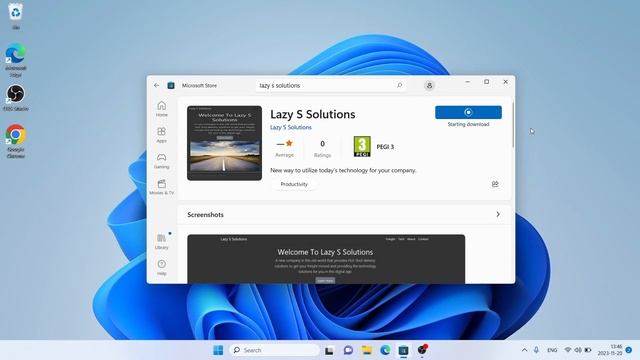Click the volume speaker tray icon
This screenshot has width=640, height=360.
click(x=578, y=350)
